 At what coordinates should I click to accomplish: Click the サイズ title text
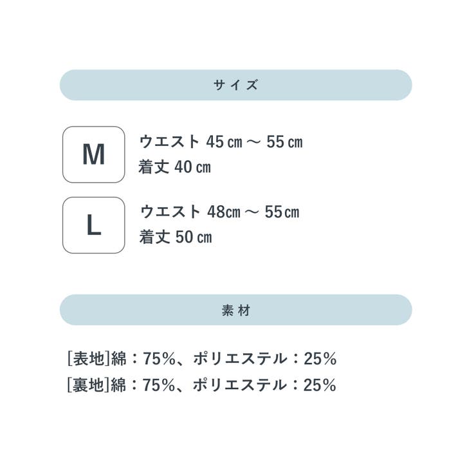236,85
